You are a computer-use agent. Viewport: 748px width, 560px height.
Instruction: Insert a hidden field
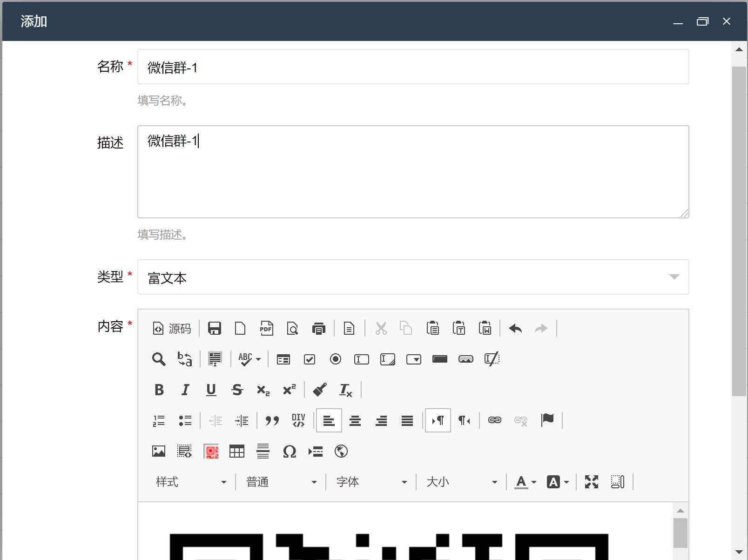pos(492,359)
